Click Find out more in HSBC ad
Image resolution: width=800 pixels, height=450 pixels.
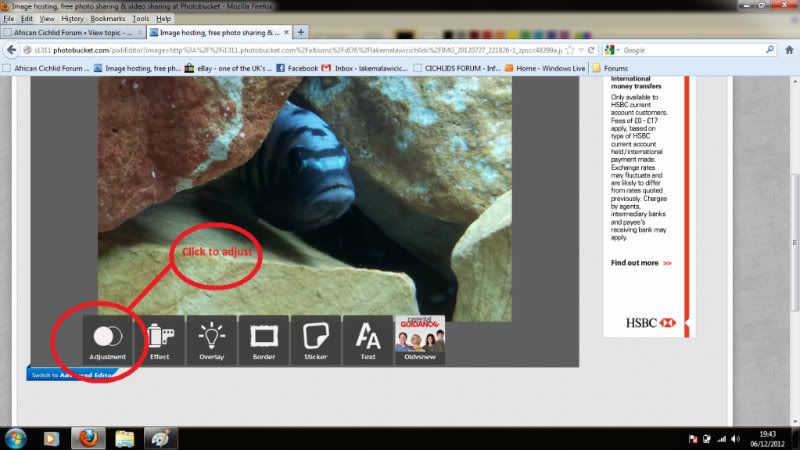click(x=641, y=263)
